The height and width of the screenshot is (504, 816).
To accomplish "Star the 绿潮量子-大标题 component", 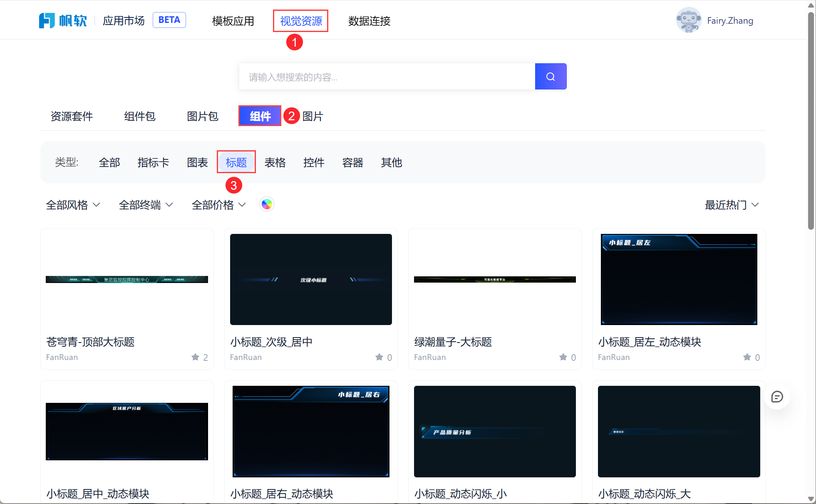I will coord(563,357).
